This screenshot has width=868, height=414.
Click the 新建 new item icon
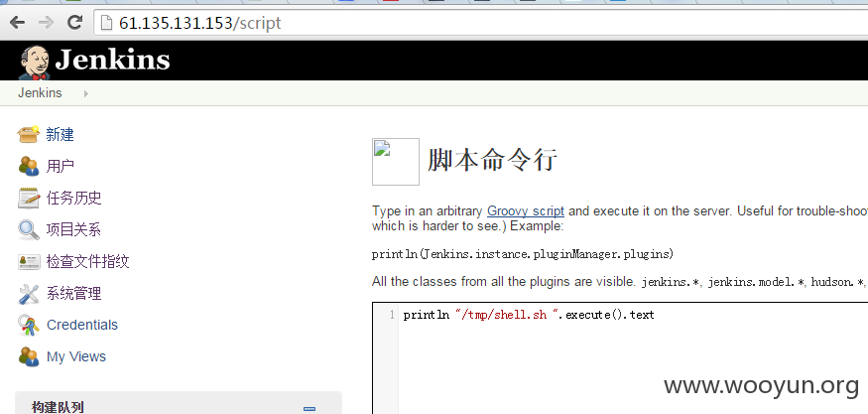28,134
